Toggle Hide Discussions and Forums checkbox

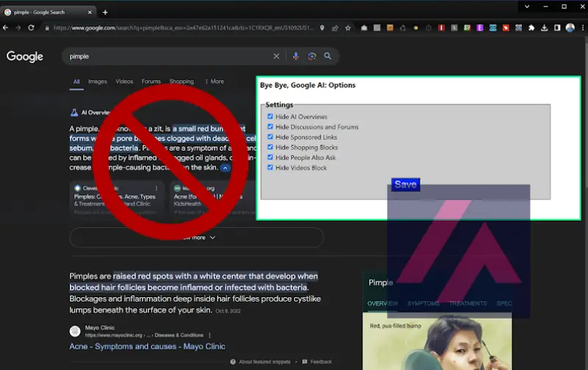(x=270, y=127)
